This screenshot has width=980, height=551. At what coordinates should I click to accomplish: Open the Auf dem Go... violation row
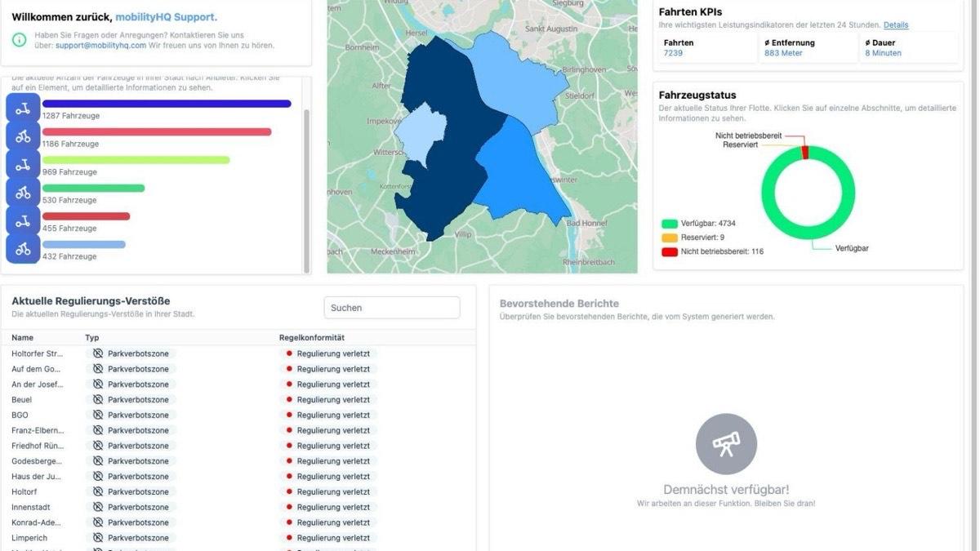(x=238, y=369)
